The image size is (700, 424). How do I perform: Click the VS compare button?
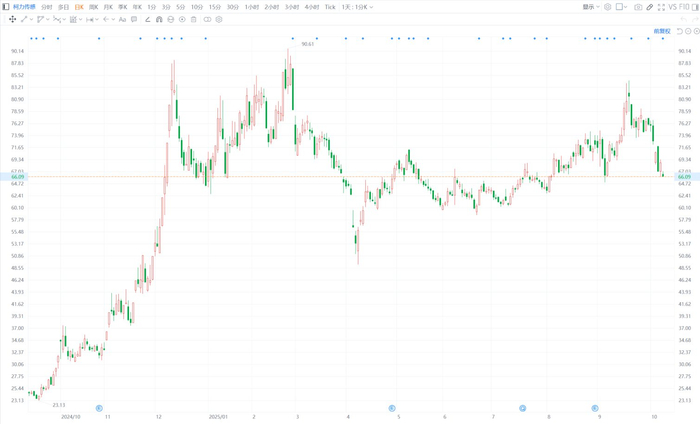(672, 7)
